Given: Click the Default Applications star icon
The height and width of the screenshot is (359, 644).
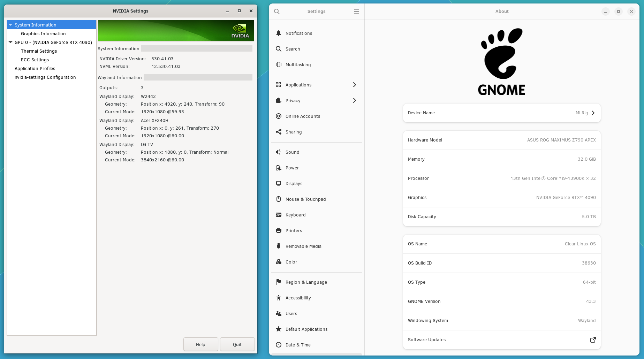Looking at the screenshot, I should pos(279,329).
